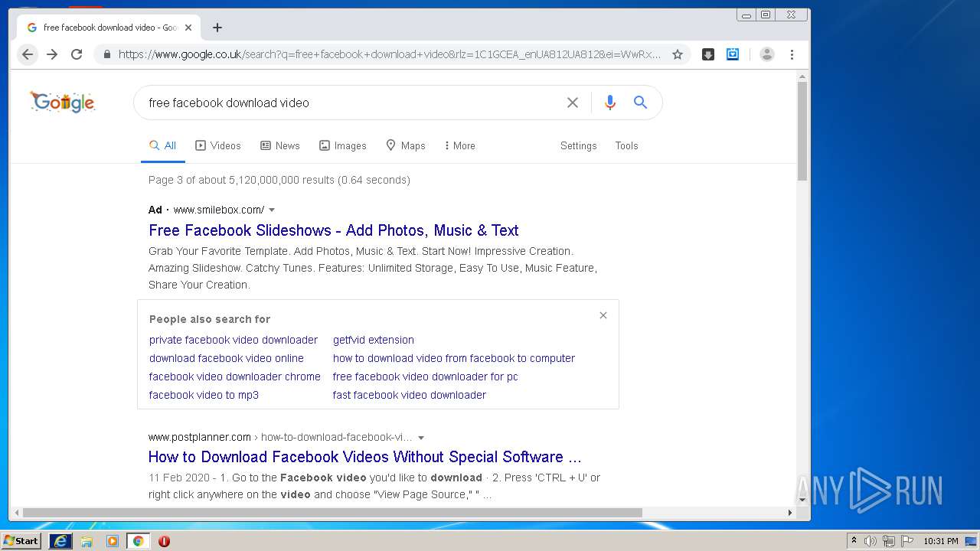This screenshot has height=551, width=980.
Task: Close the free facebook download video tab
Action: (188, 28)
